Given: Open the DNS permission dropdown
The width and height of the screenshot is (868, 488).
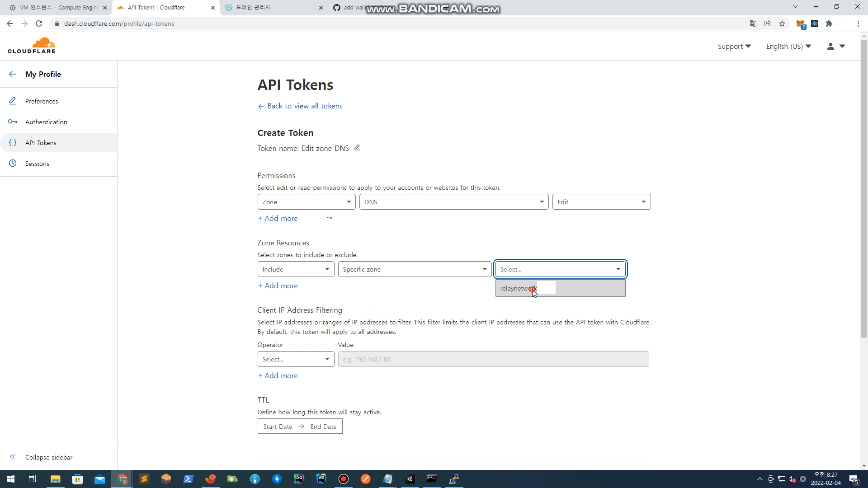Looking at the screenshot, I should tap(453, 202).
